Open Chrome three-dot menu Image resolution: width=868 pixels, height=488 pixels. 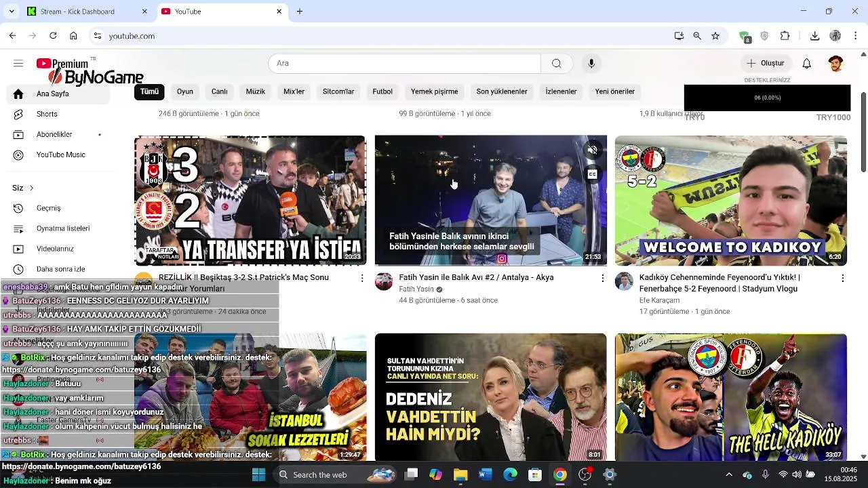856,36
